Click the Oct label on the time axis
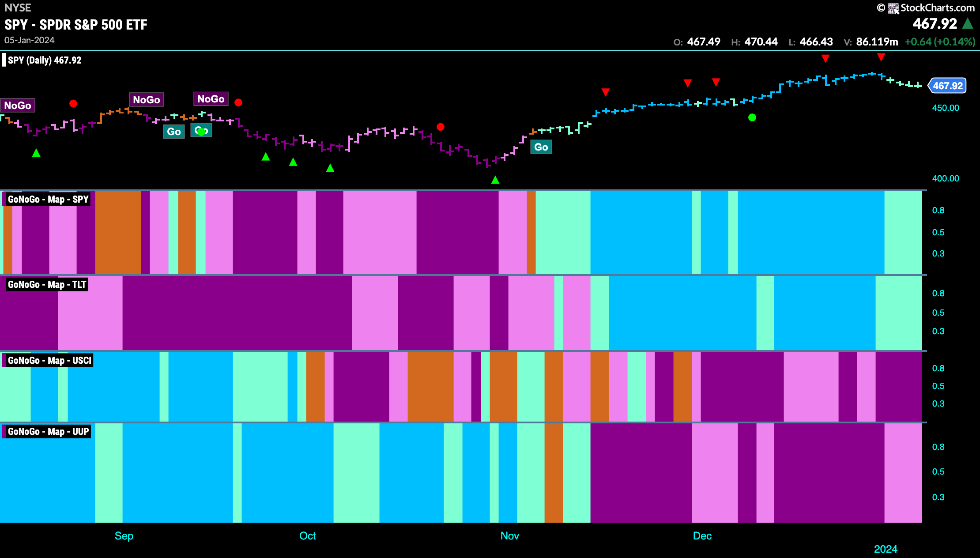Image resolution: width=980 pixels, height=558 pixels. click(308, 536)
